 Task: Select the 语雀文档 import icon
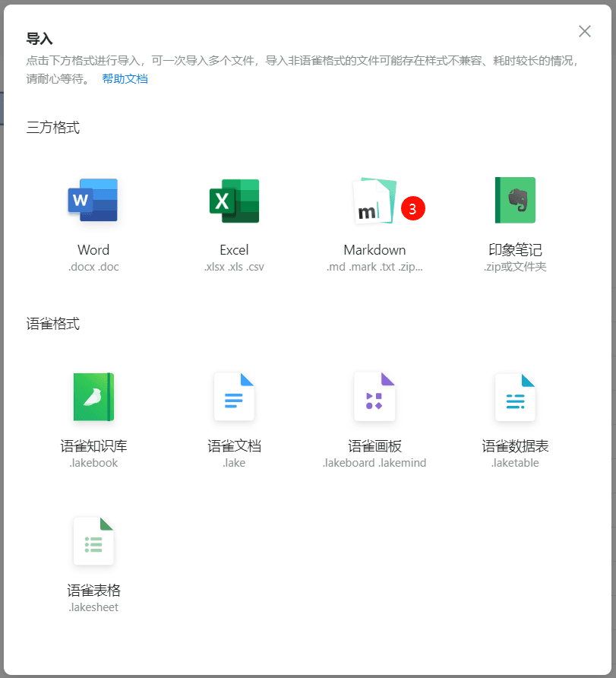[233, 396]
